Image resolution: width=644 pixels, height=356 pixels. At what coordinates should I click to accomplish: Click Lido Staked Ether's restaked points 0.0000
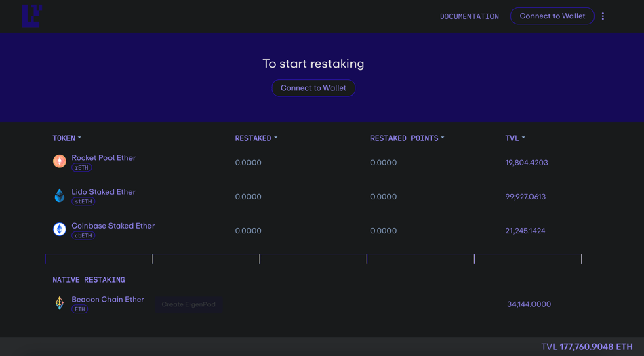click(x=383, y=197)
